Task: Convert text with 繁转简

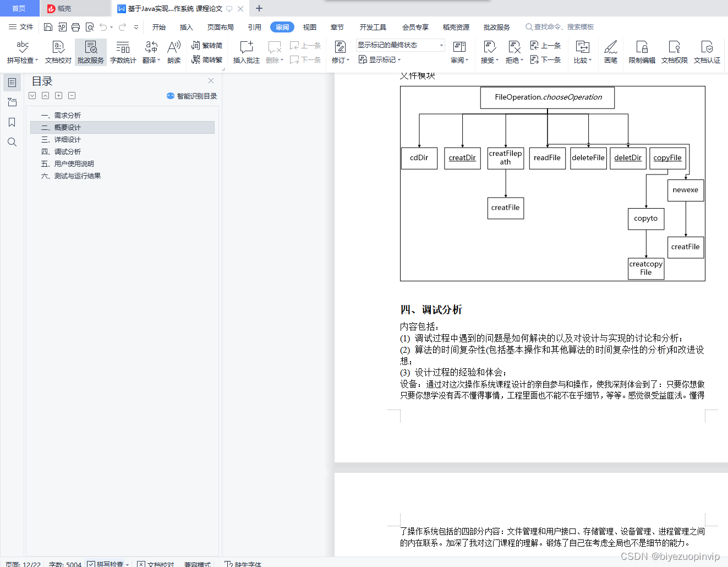Action: pyautogui.click(x=207, y=46)
